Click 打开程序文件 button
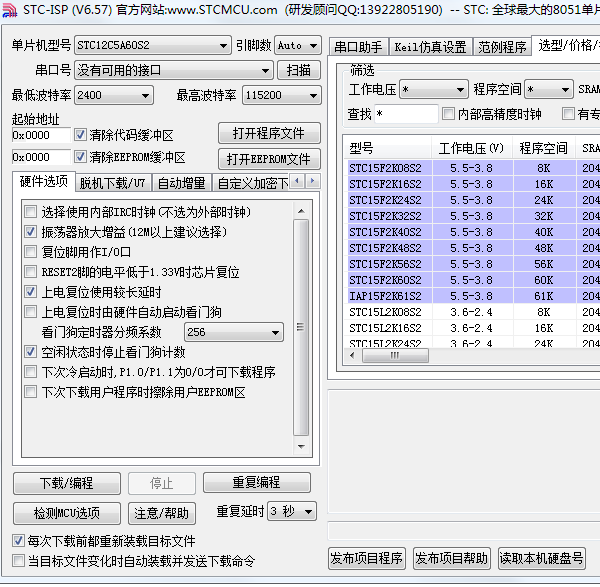Screen dimensions: 600x587 click(x=269, y=133)
